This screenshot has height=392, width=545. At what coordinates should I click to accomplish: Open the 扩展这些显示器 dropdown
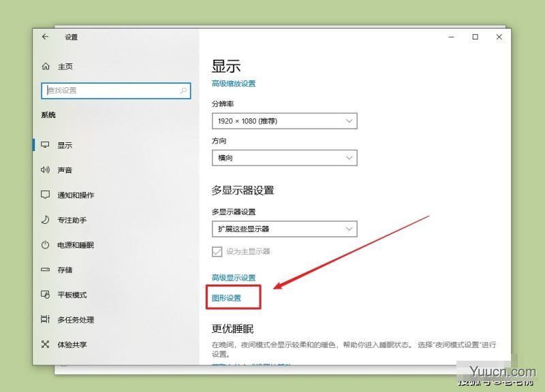pyautogui.click(x=284, y=229)
